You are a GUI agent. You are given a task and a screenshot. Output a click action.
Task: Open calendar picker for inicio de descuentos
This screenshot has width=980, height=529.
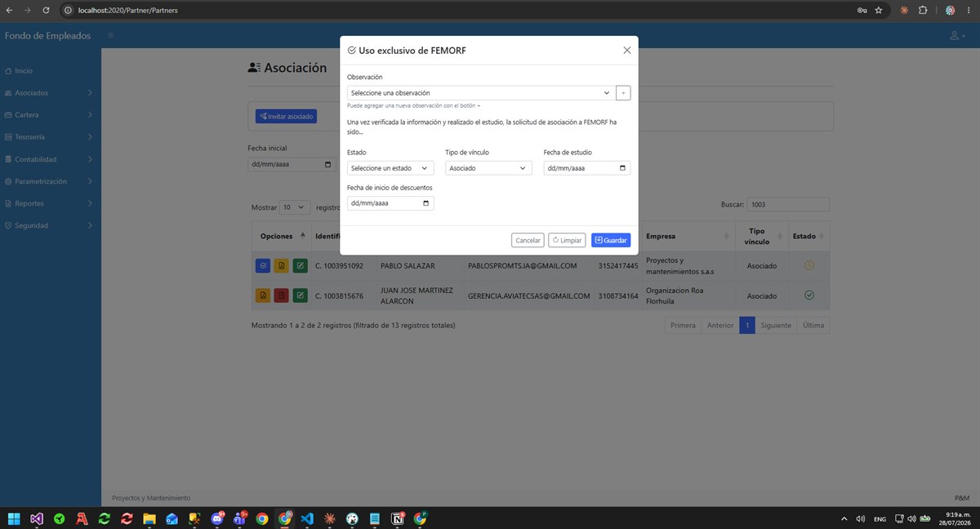click(x=426, y=203)
